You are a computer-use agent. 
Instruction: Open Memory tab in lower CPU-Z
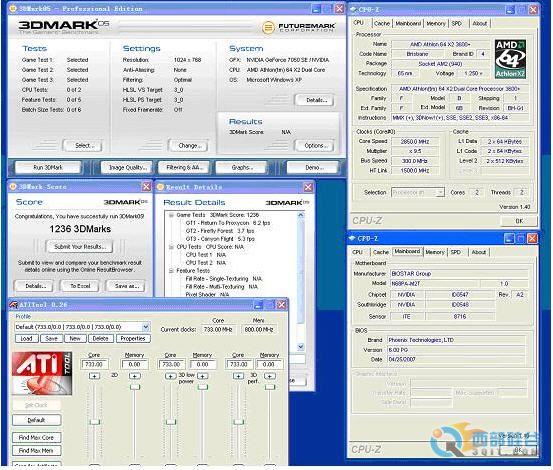click(435, 252)
